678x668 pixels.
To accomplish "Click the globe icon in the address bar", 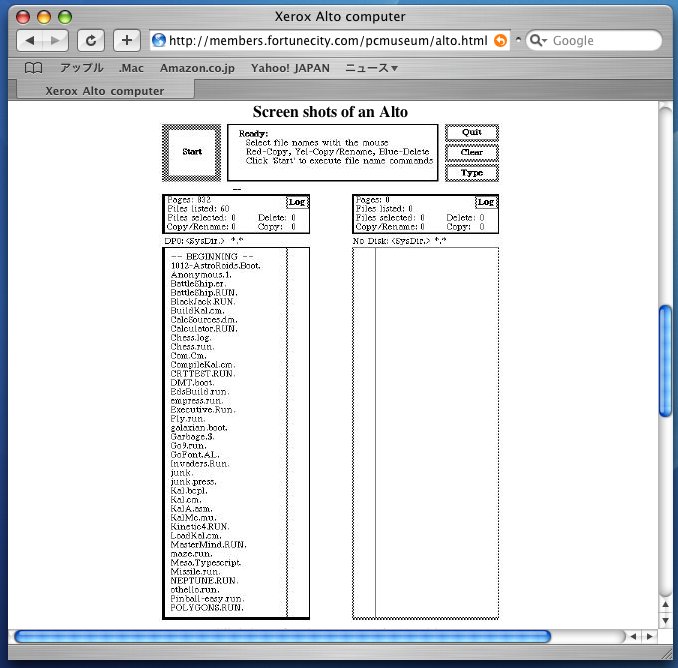I will pyautogui.click(x=159, y=41).
